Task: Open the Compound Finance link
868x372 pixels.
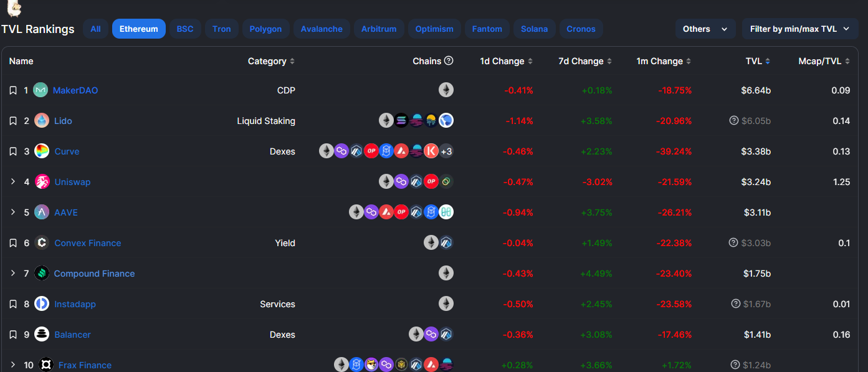Action: pyautogui.click(x=94, y=274)
